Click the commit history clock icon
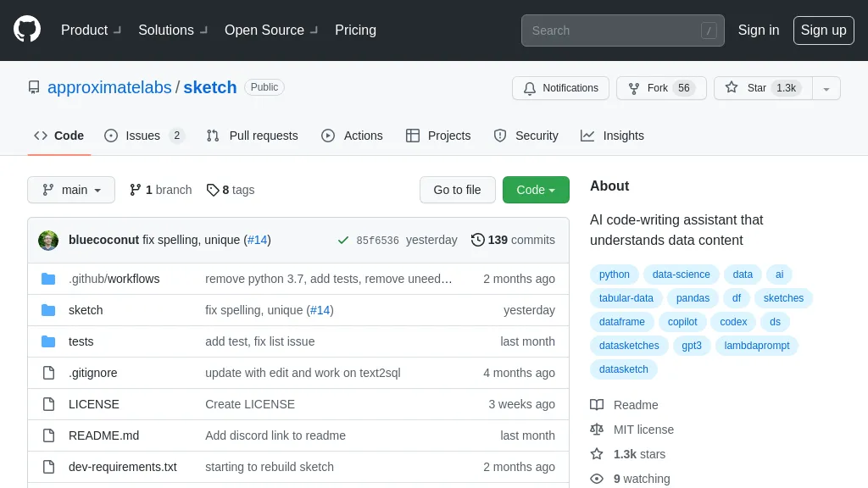Viewport: 868px width, 488px height. coord(478,240)
